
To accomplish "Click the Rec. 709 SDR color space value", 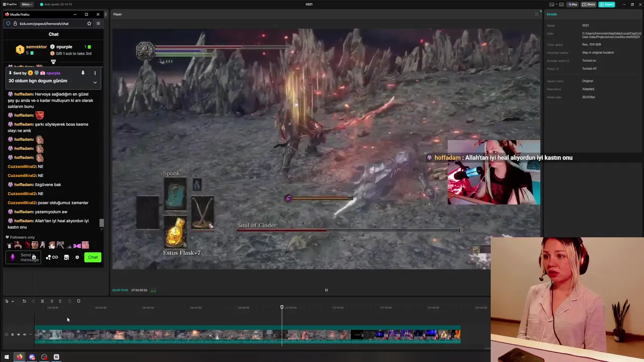I will [x=592, y=44].
